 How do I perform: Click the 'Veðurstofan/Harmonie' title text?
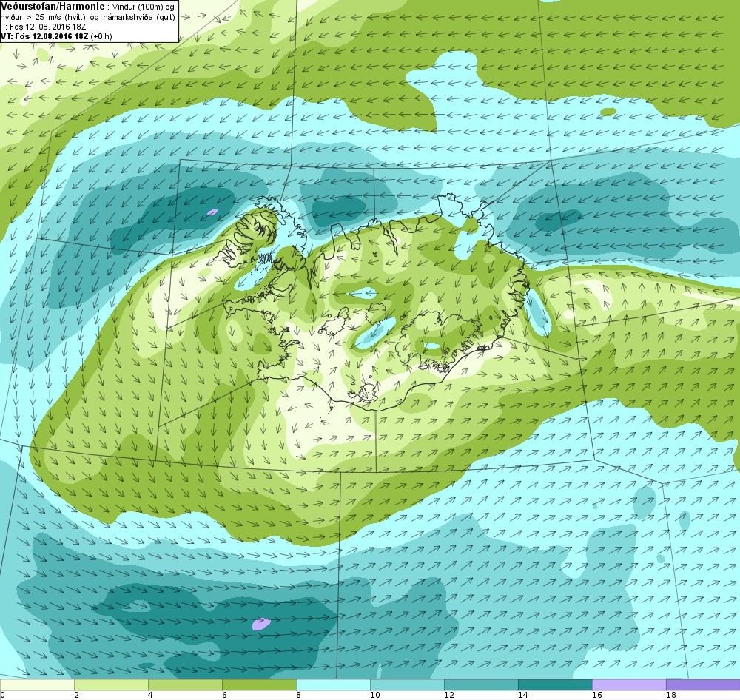[x=51, y=7]
